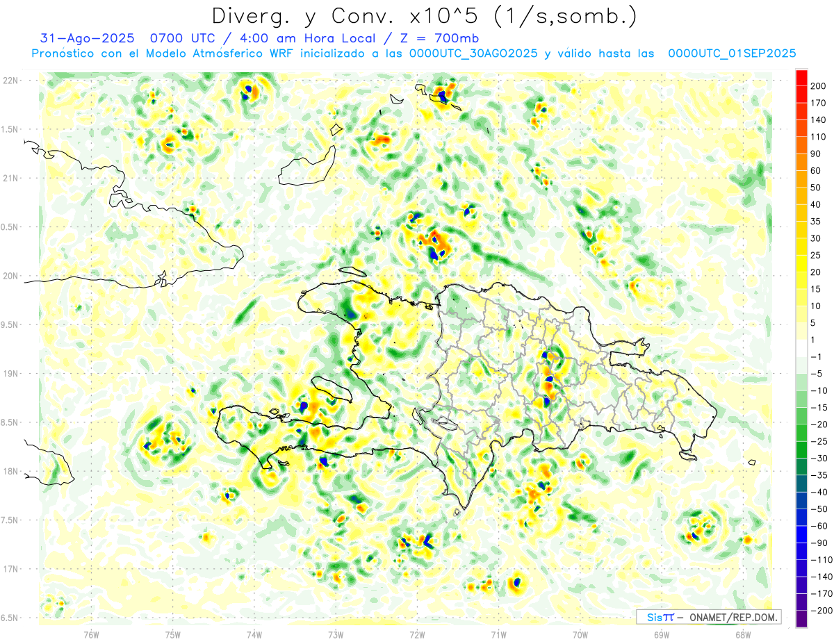This screenshot has width=834, height=644.
Task: Click the '19N' latitude label
Action: (x=10, y=374)
